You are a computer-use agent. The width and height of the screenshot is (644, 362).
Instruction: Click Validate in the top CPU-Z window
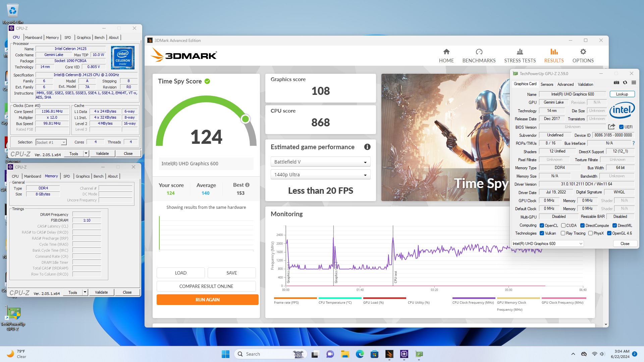(102, 154)
